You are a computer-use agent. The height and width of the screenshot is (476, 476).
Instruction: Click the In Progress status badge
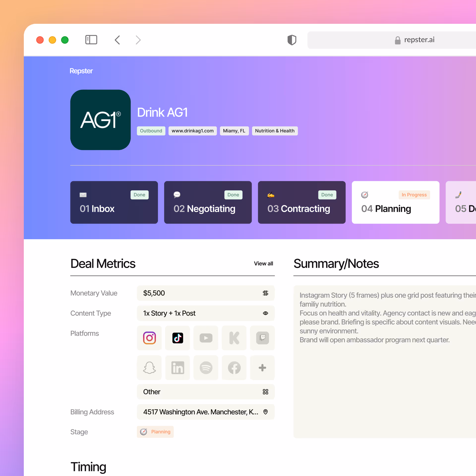pyautogui.click(x=414, y=195)
